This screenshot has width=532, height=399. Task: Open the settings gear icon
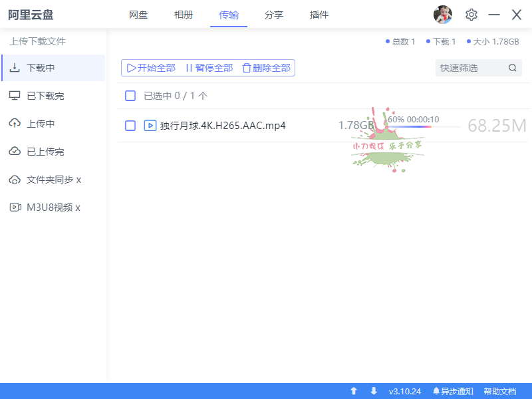471,14
